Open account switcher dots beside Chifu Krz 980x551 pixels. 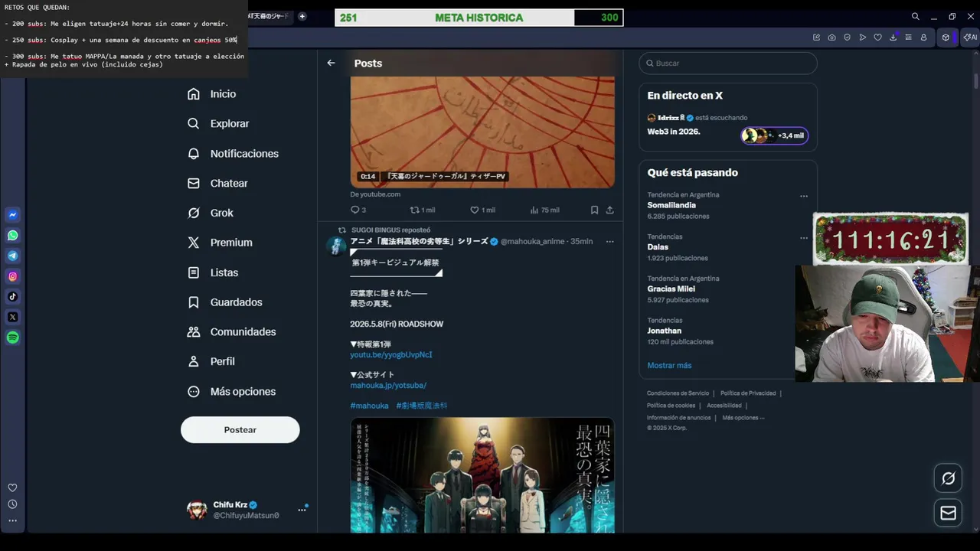pos(302,510)
